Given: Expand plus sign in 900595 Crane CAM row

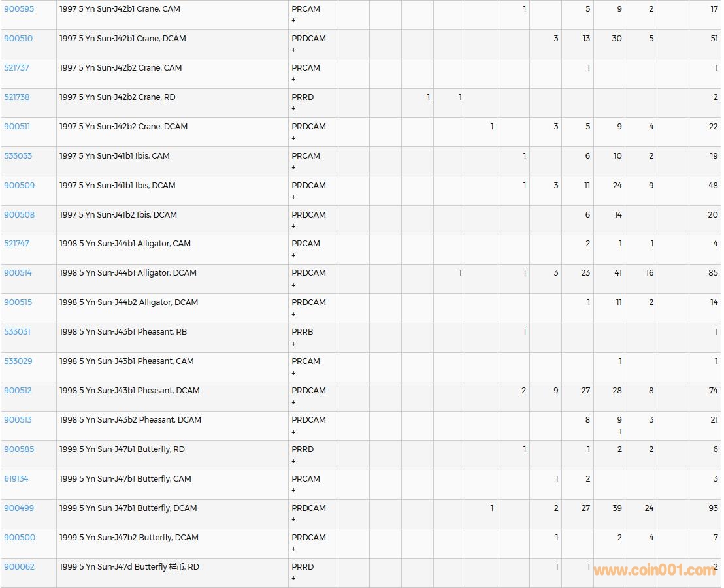Looking at the screenshot, I should tap(293, 21).
